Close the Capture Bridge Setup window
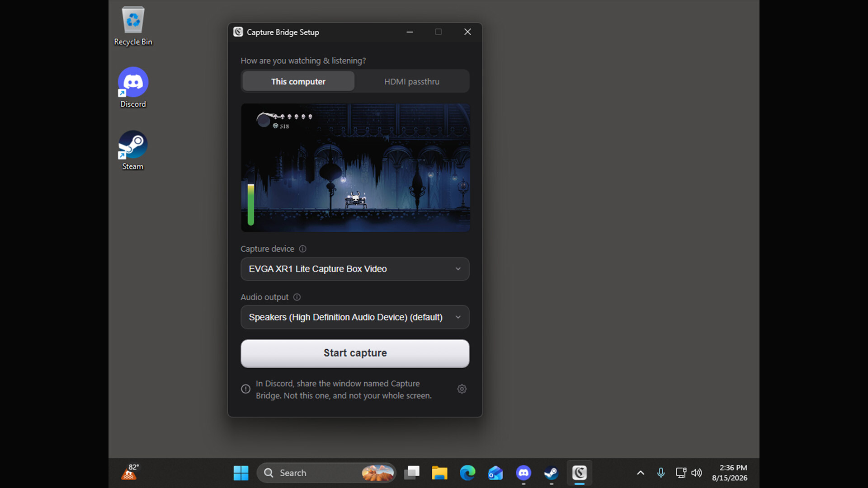This screenshot has width=868, height=488. (x=467, y=32)
